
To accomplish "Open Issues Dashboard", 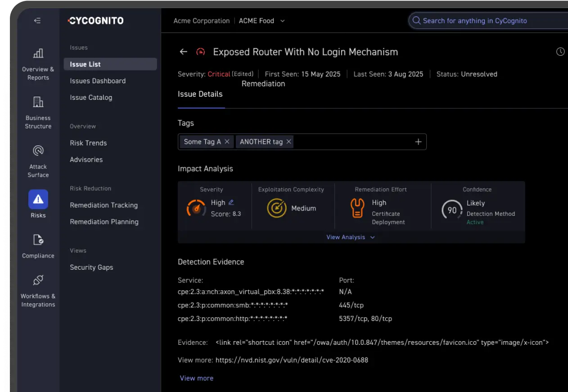I will click(98, 81).
